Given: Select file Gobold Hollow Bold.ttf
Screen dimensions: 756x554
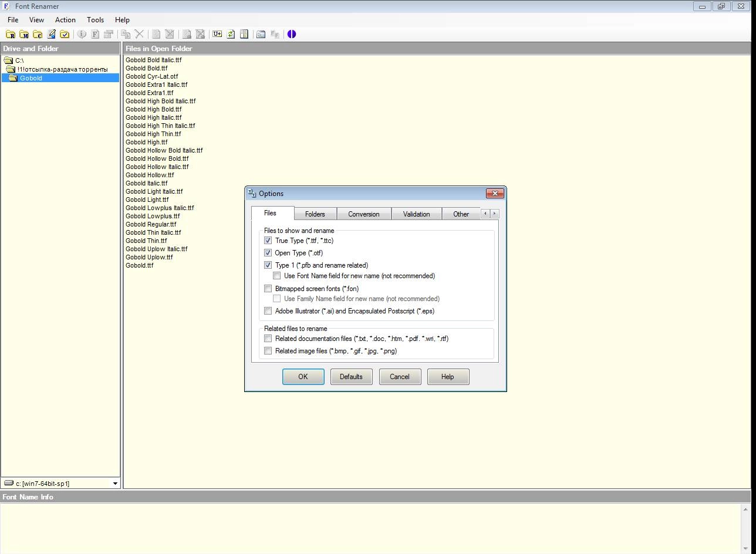Looking at the screenshot, I should (x=157, y=158).
